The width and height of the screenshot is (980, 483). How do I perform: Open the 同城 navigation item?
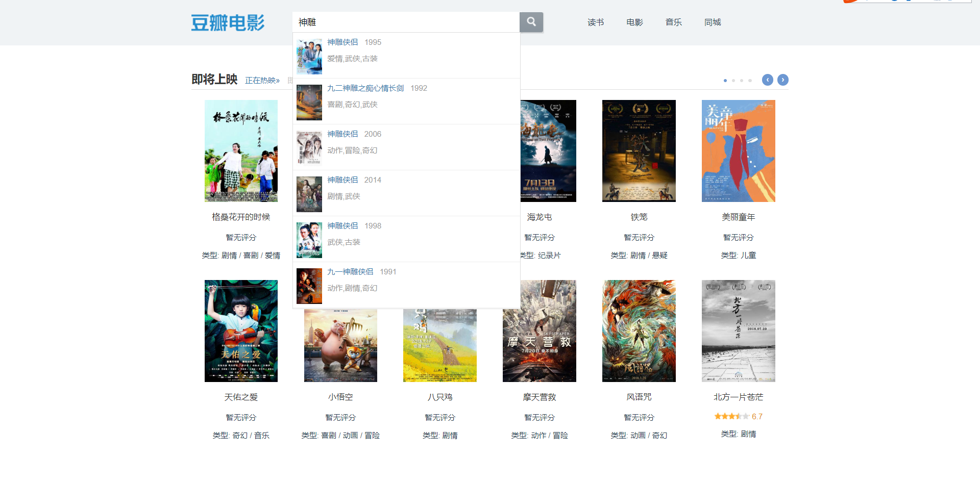[x=713, y=22]
